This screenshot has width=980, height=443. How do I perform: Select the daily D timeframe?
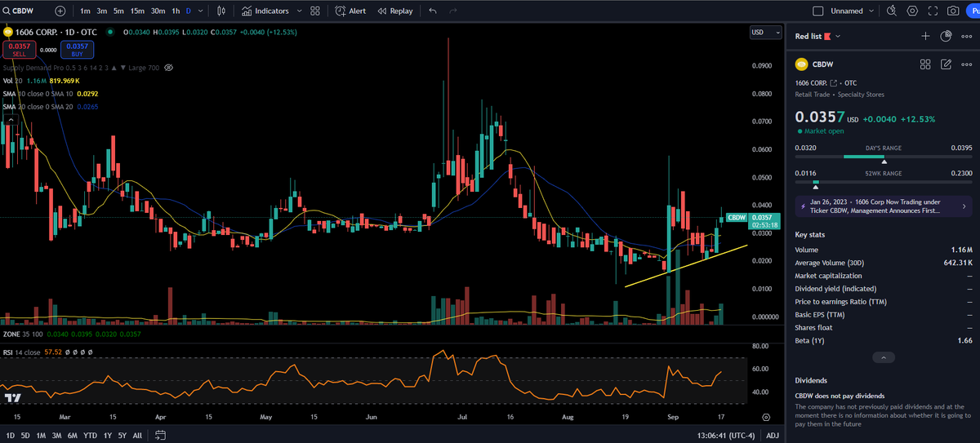(x=189, y=11)
